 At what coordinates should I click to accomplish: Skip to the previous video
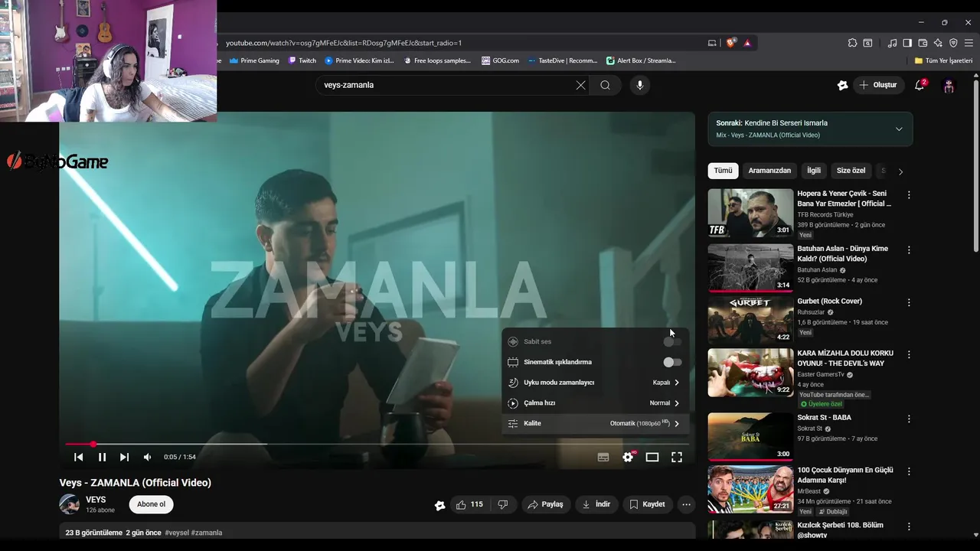78,457
